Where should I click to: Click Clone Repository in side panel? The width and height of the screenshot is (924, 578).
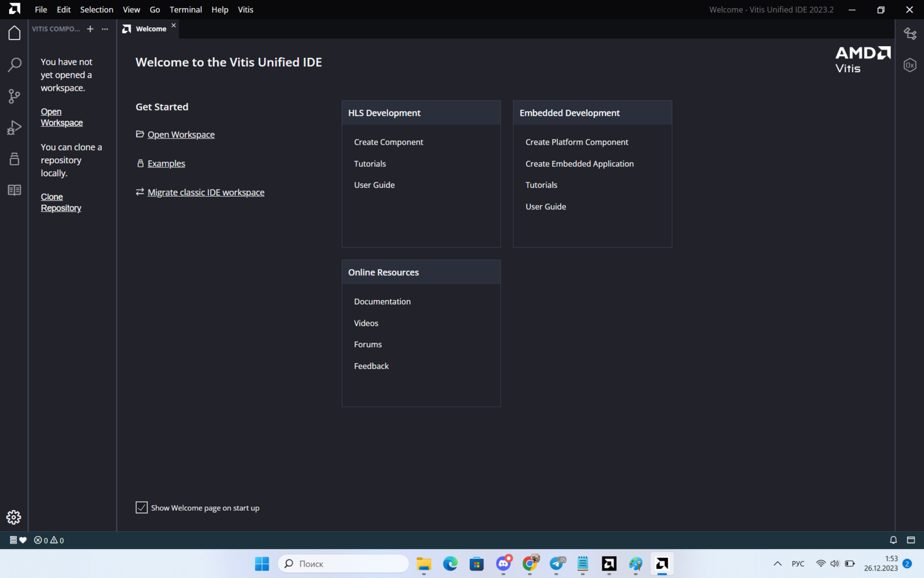(x=60, y=203)
